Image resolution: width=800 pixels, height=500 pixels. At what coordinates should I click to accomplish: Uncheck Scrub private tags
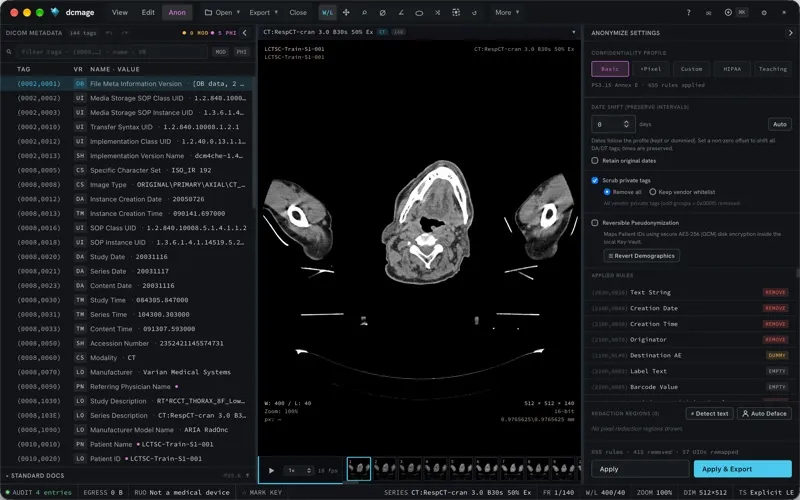coord(595,180)
